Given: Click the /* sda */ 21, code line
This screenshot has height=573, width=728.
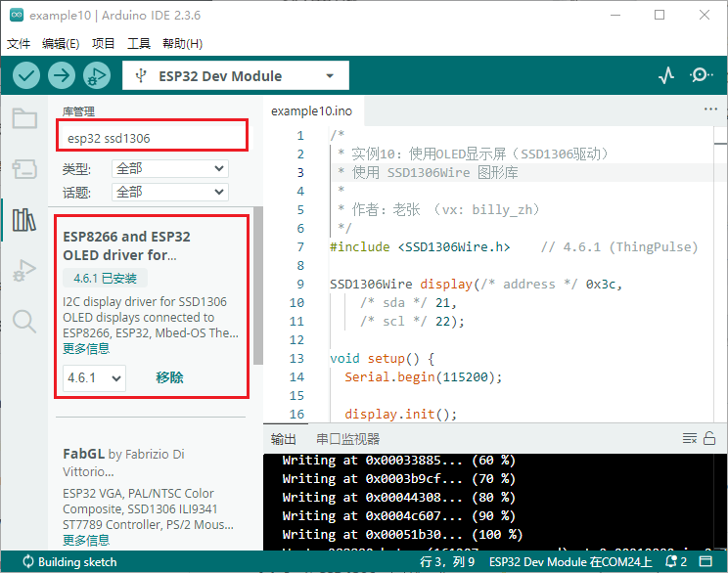Looking at the screenshot, I should click(x=409, y=302).
